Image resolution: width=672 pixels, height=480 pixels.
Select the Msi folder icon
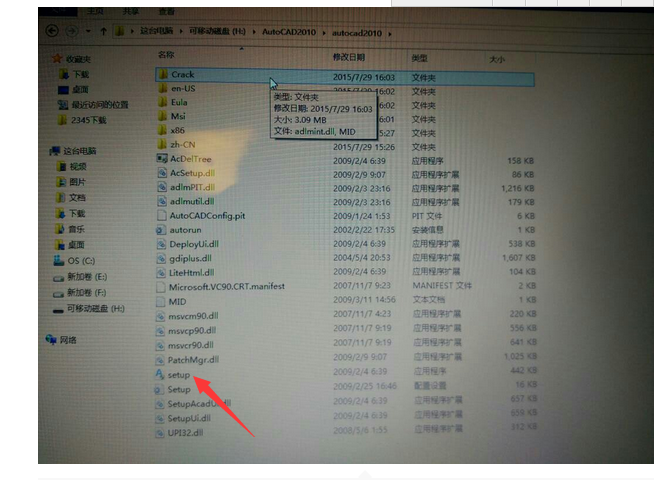click(x=162, y=116)
